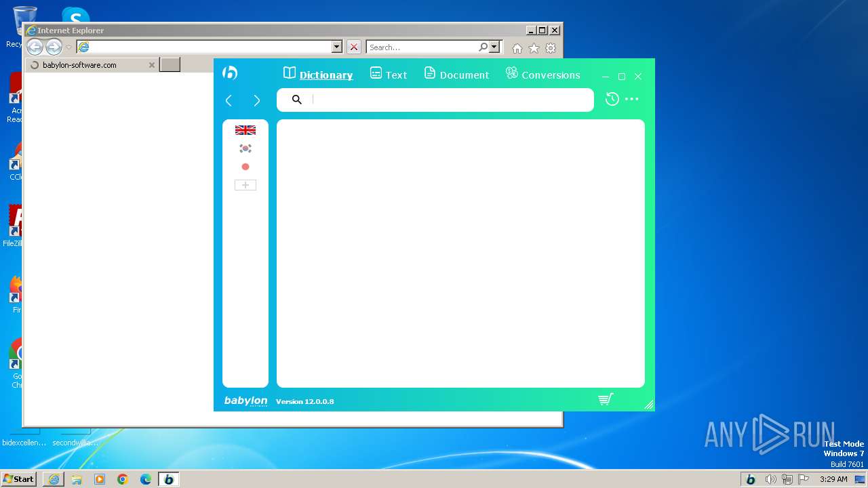Stop page loading with red X button
This screenshot has width=868, height=488.
click(x=354, y=47)
